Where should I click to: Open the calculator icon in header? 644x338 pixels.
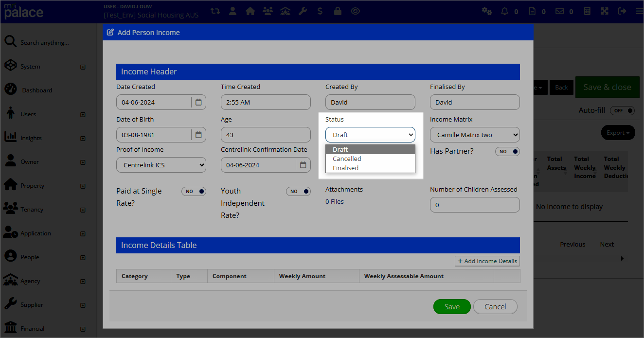(x=588, y=11)
